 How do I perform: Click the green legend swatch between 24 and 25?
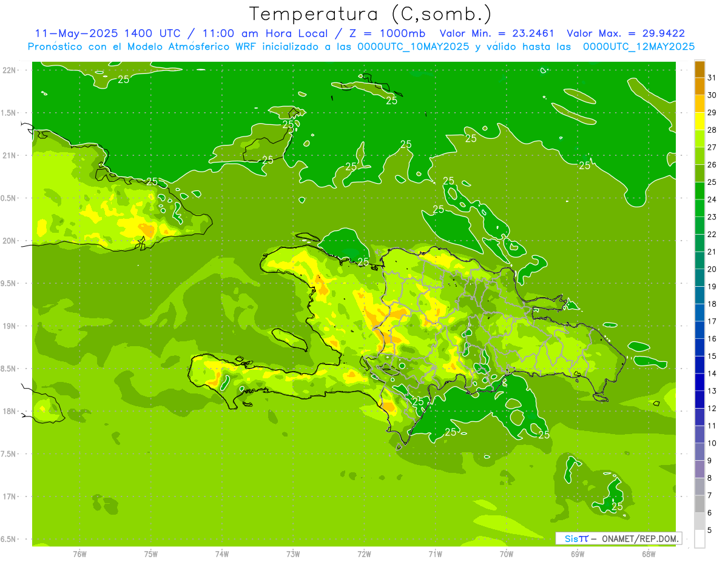click(x=699, y=191)
